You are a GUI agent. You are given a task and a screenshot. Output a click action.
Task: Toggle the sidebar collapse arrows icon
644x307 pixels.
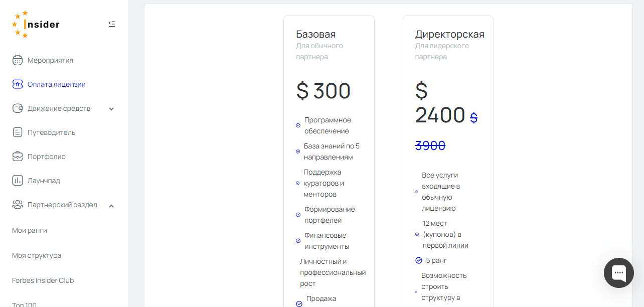112,24
